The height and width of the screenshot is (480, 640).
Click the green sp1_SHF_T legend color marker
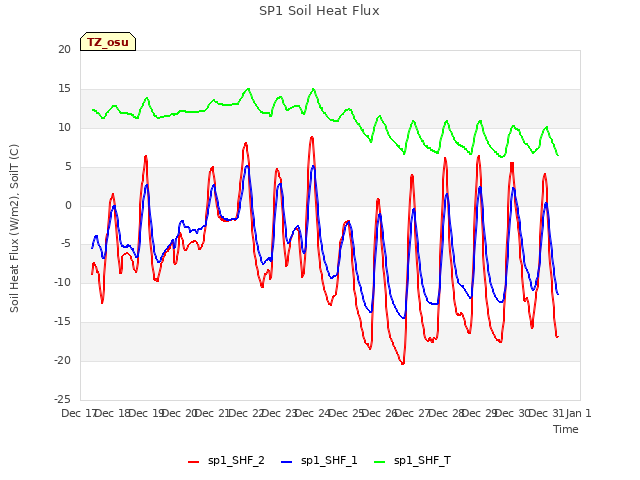(380, 462)
